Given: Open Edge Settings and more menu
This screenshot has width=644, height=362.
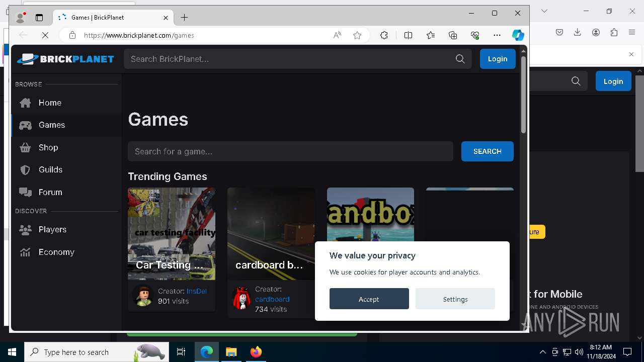Looking at the screenshot, I should tap(497, 35).
